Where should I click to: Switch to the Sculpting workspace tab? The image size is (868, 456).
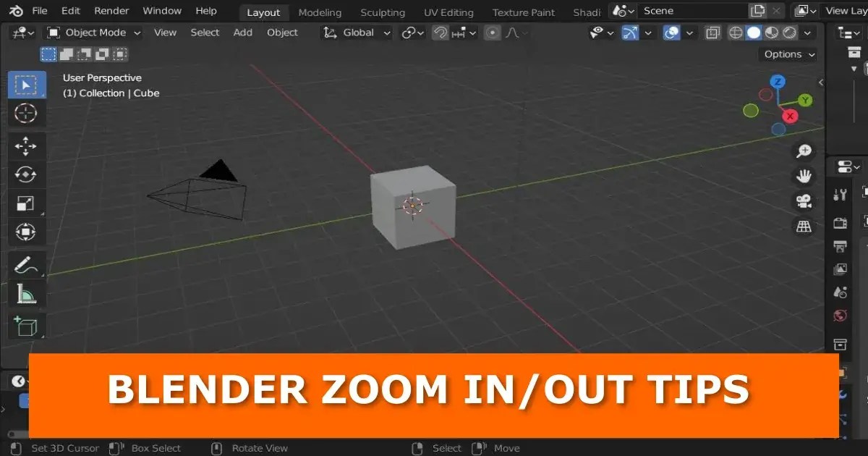click(383, 12)
